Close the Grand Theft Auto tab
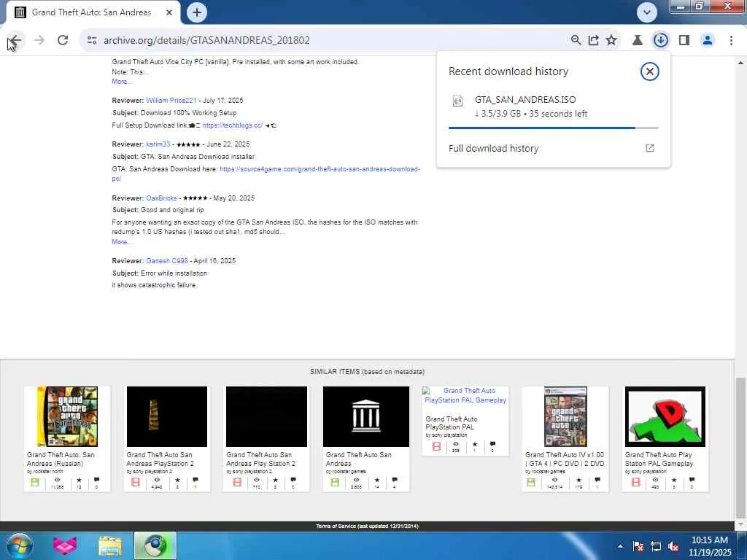 tap(169, 12)
